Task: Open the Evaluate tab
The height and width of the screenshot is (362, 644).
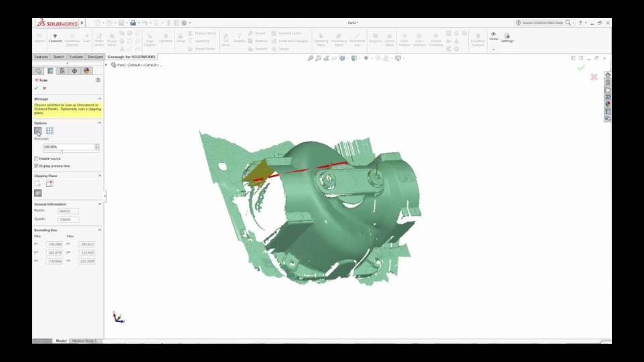Action: pos(76,57)
